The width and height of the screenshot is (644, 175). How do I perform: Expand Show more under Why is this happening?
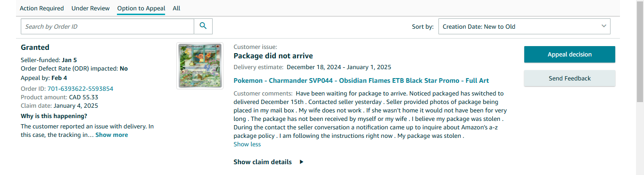[x=112, y=135]
